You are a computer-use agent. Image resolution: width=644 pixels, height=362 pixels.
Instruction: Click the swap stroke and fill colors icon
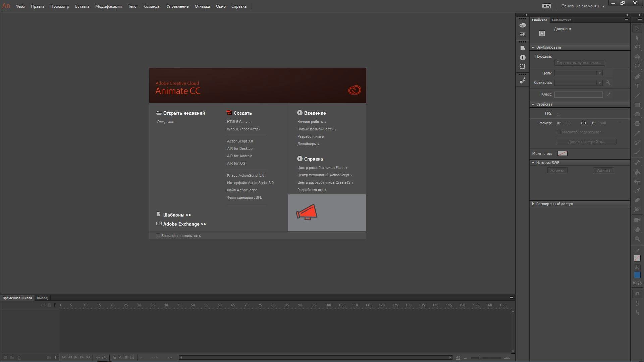click(640, 283)
